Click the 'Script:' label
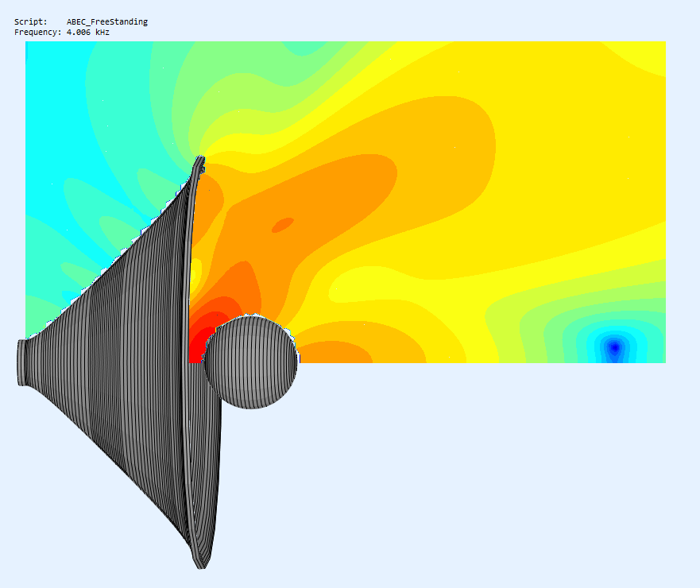 click(30, 22)
